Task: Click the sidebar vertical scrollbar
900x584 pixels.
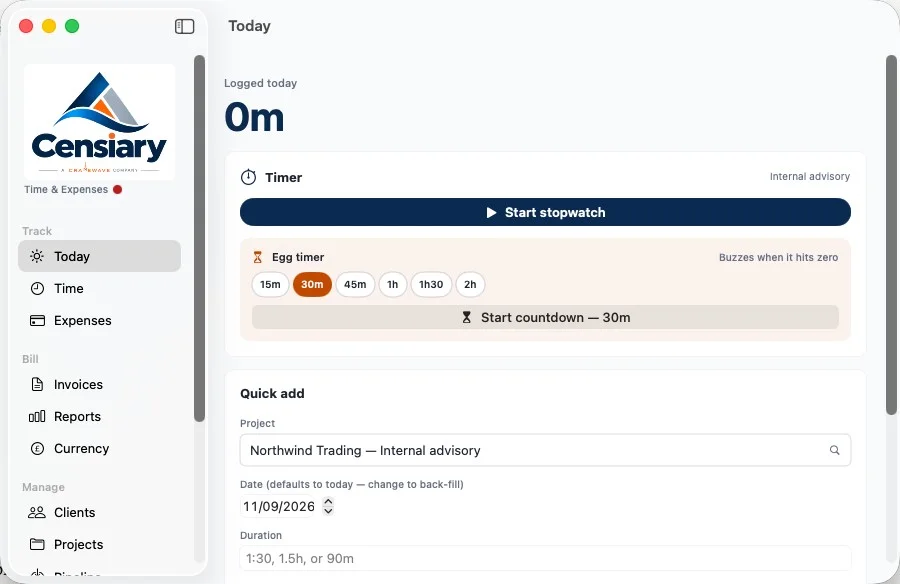Action: 199,238
